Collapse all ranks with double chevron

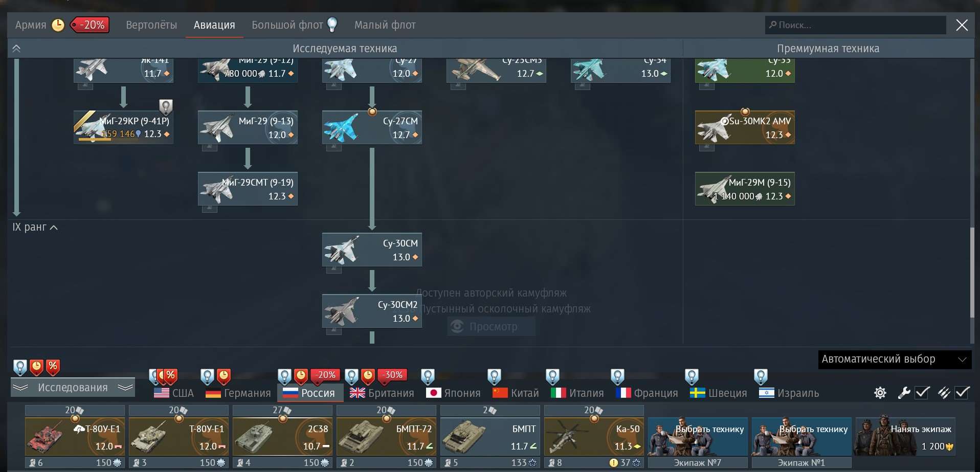coord(16,49)
